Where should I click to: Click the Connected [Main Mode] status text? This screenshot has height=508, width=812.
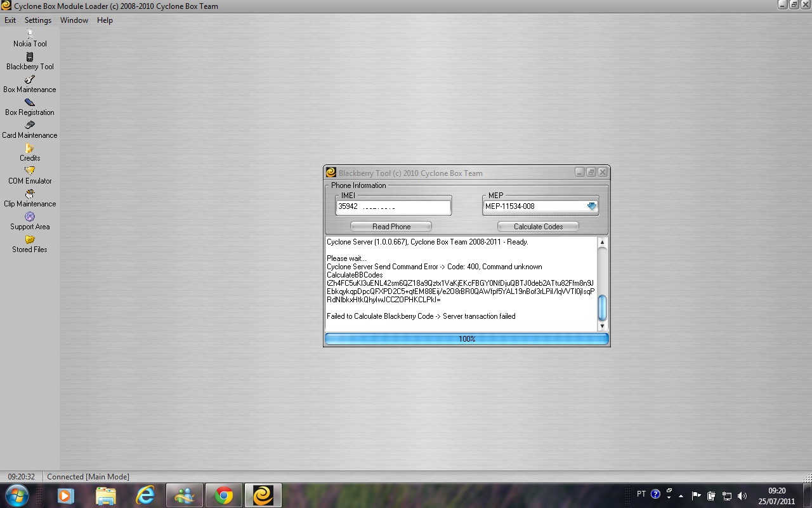pos(88,477)
